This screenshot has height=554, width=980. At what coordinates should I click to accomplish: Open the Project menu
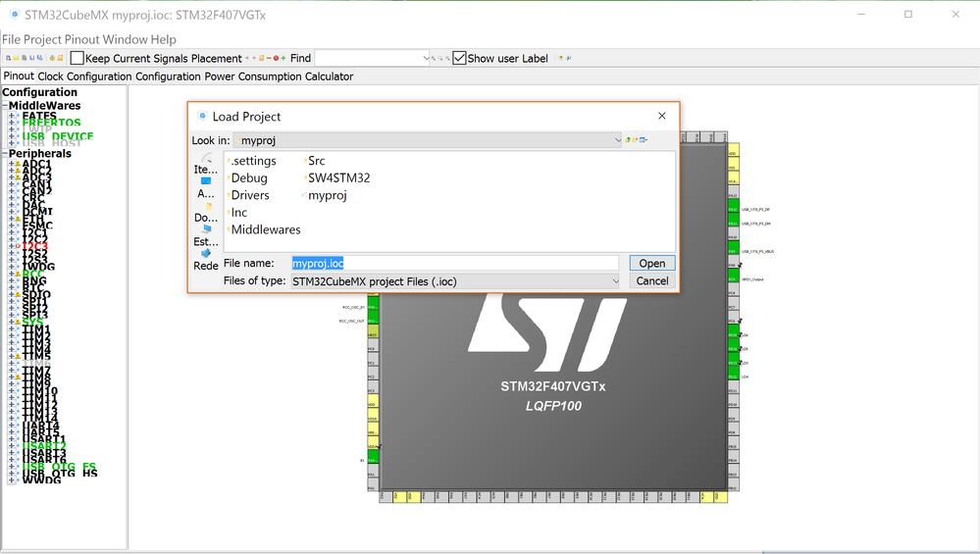[x=42, y=39]
